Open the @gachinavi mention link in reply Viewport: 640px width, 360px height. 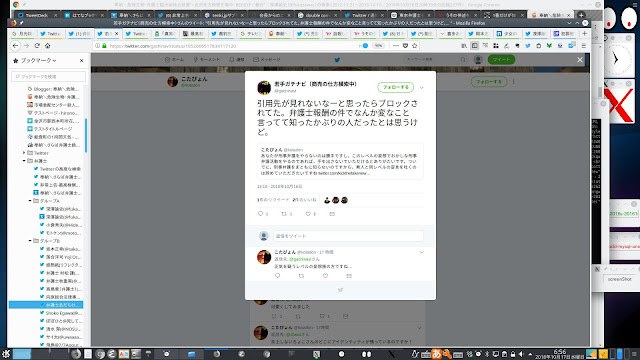pos(300,259)
